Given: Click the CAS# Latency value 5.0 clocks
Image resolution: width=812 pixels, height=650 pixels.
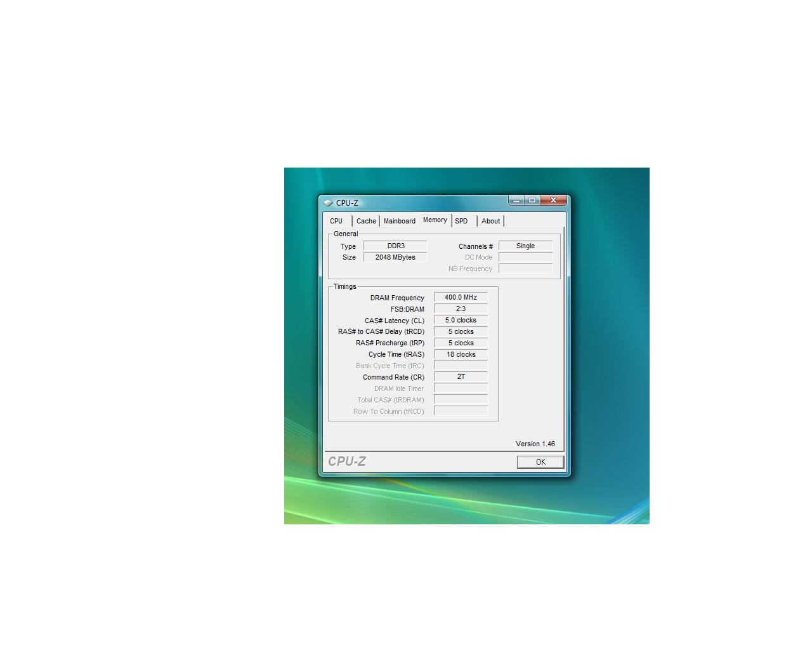Looking at the screenshot, I should coord(461,320).
